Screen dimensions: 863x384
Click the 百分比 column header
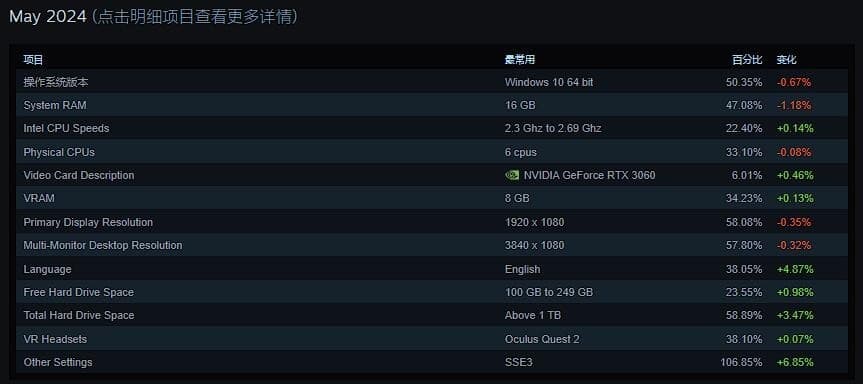pos(747,59)
